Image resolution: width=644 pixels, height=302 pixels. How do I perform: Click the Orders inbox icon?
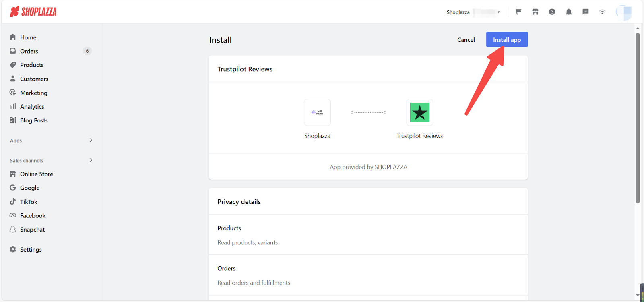pyautogui.click(x=13, y=51)
